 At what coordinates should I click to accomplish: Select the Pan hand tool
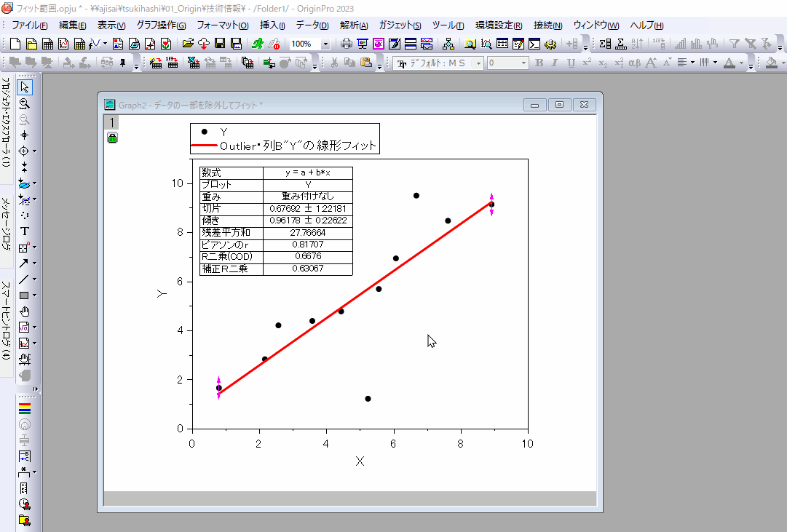24,311
